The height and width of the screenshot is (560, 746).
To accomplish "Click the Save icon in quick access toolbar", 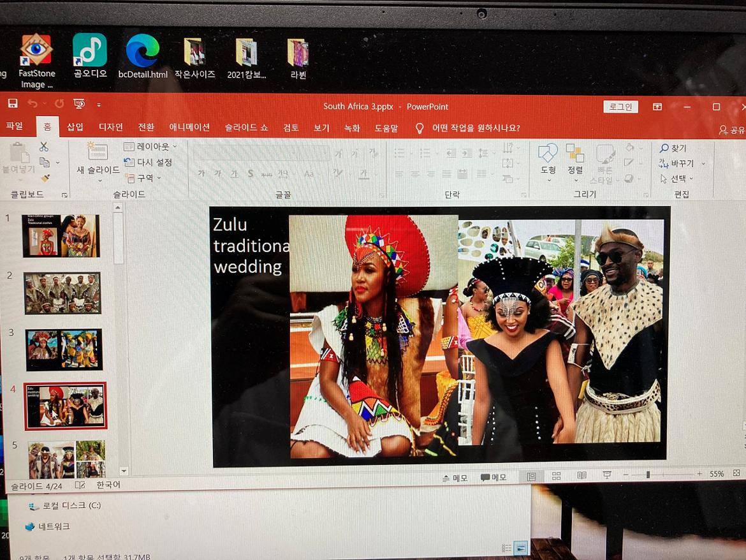I will point(13,103).
